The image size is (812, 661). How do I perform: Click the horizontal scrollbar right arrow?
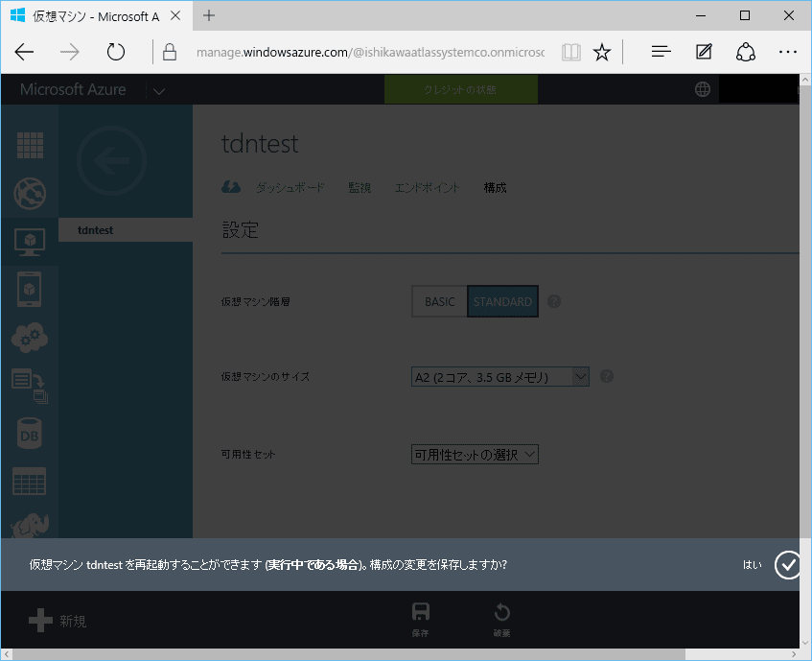tap(794, 655)
